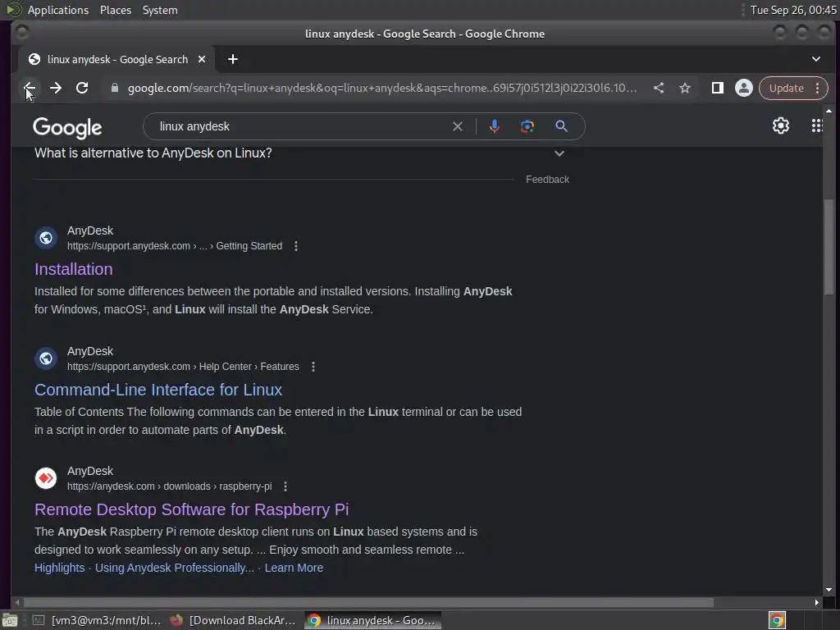The height and width of the screenshot is (630, 840).
Task: Click globe favicon beside Help Center Features result
Action: 46,358
